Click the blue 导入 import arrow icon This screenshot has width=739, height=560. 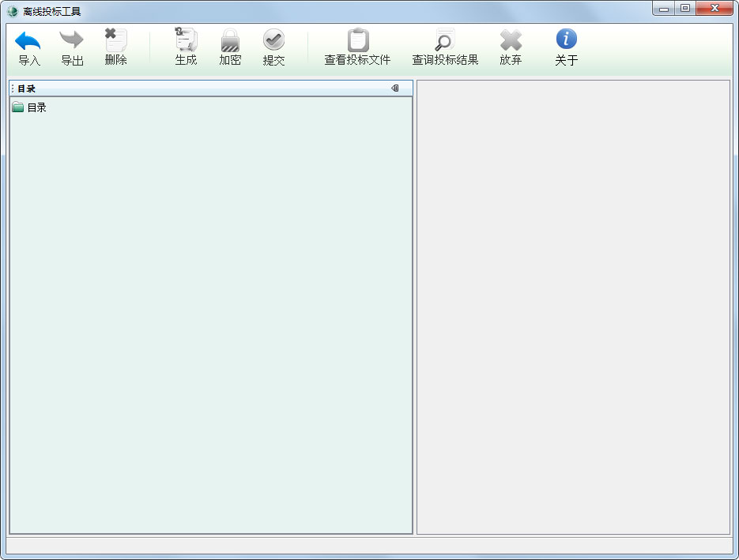(x=28, y=40)
